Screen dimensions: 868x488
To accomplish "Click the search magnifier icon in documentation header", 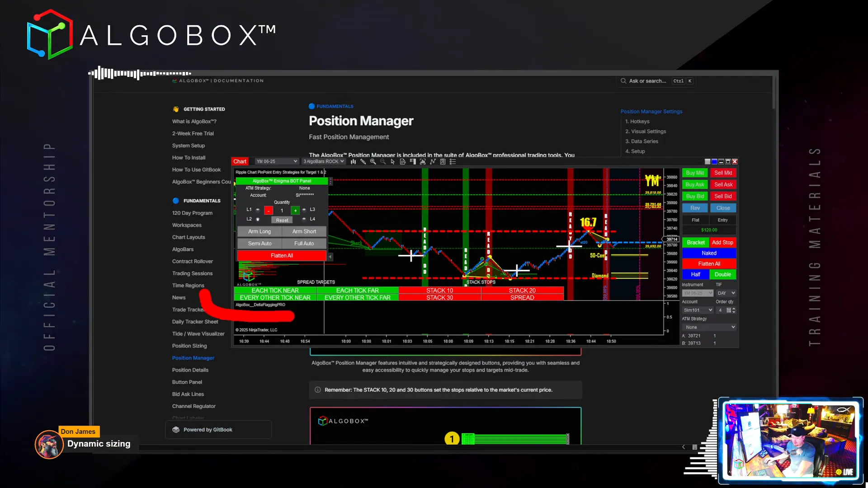I will tap(623, 81).
